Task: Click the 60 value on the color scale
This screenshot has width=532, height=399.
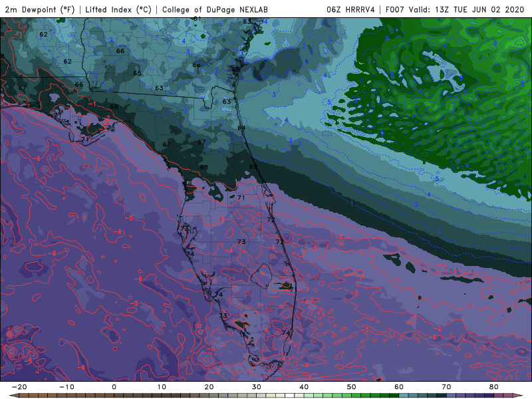Action: pyautogui.click(x=399, y=387)
